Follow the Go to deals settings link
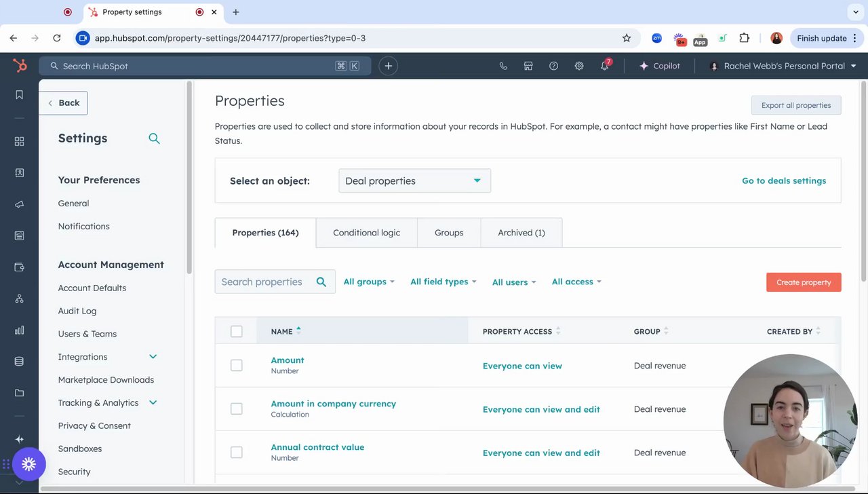Viewport: 868px width, 494px height. point(784,181)
